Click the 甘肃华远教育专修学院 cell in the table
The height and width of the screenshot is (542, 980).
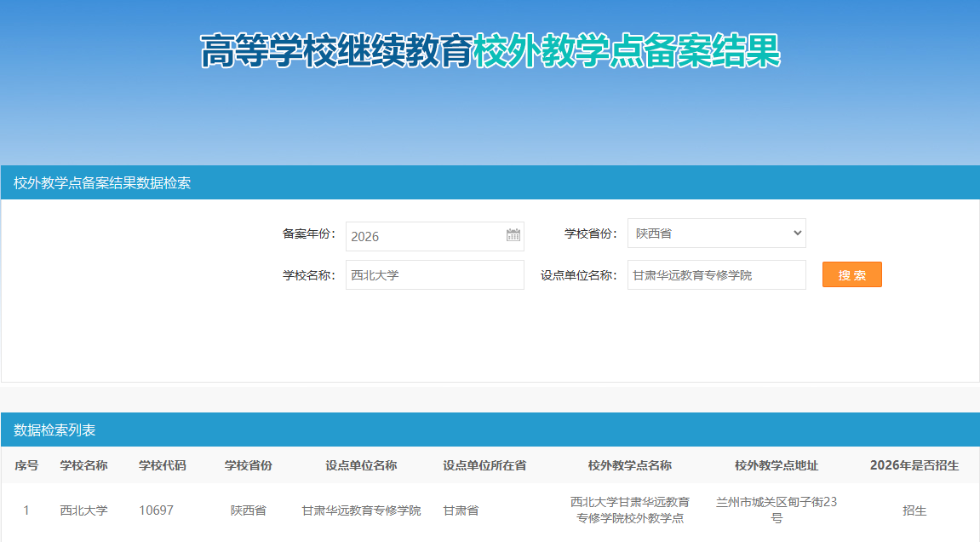click(x=361, y=510)
